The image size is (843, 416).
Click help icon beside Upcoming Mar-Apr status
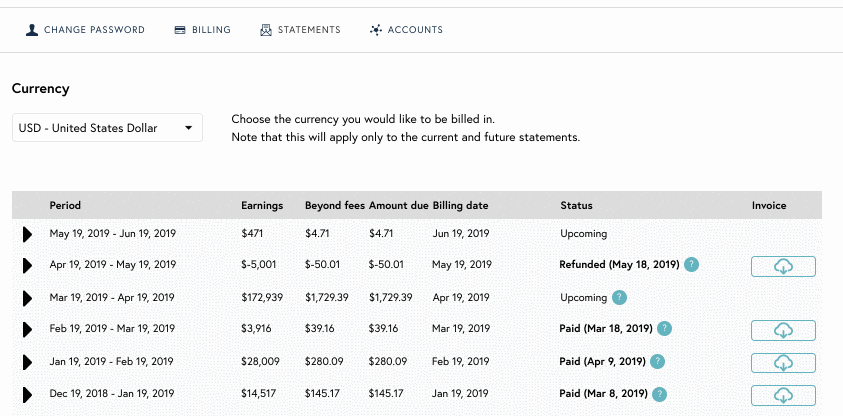point(619,297)
